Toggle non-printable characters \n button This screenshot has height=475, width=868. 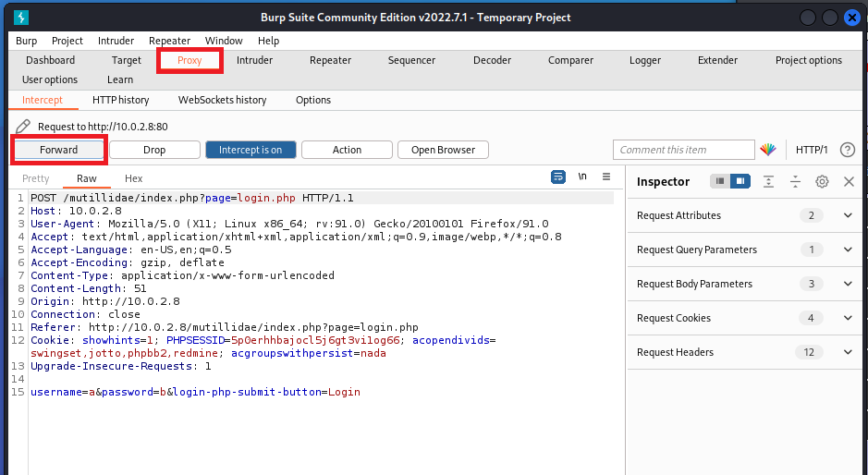582,177
